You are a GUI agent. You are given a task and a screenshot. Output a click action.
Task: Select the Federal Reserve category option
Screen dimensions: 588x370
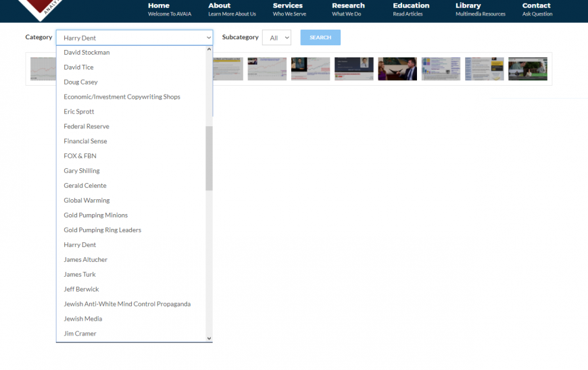[86, 126]
